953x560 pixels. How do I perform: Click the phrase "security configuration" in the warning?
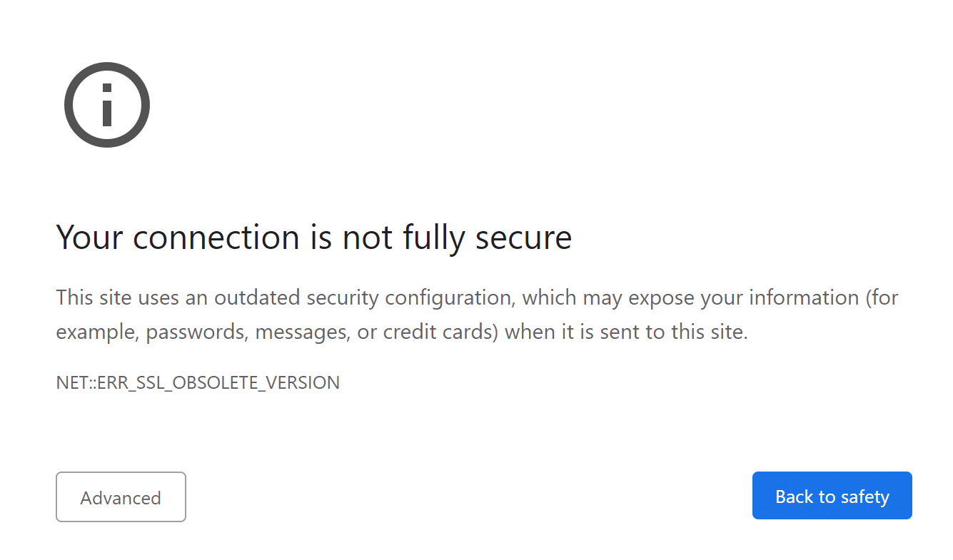tap(410, 297)
